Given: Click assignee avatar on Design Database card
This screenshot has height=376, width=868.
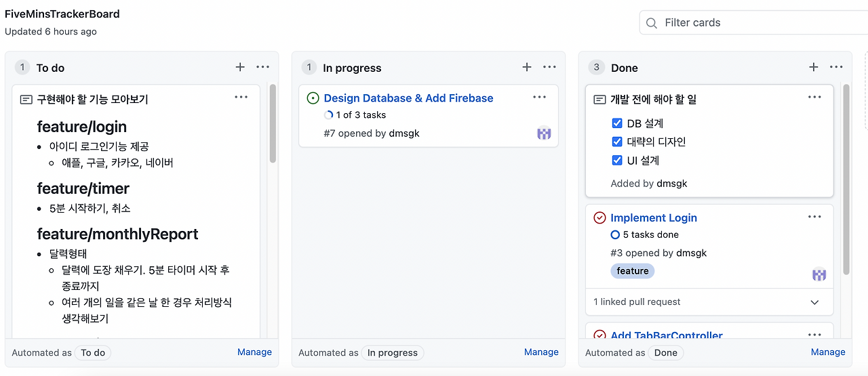Looking at the screenshot, I should pos(544,134).
